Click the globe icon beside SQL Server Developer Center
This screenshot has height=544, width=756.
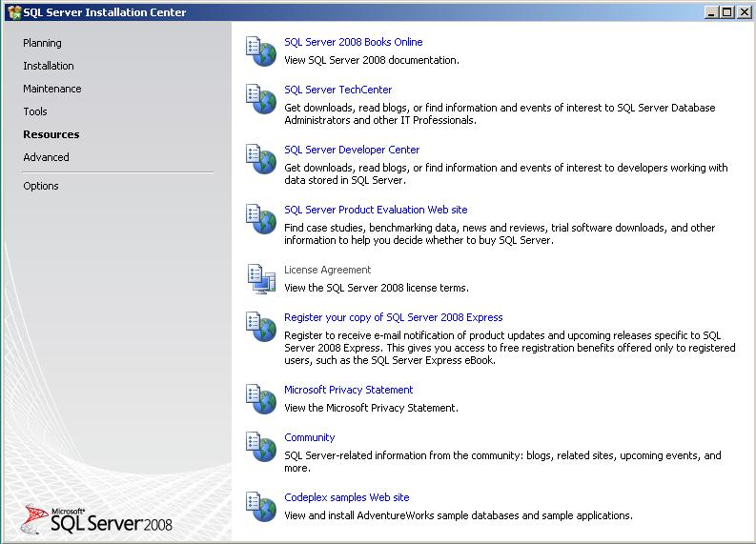tap(261, 159)
